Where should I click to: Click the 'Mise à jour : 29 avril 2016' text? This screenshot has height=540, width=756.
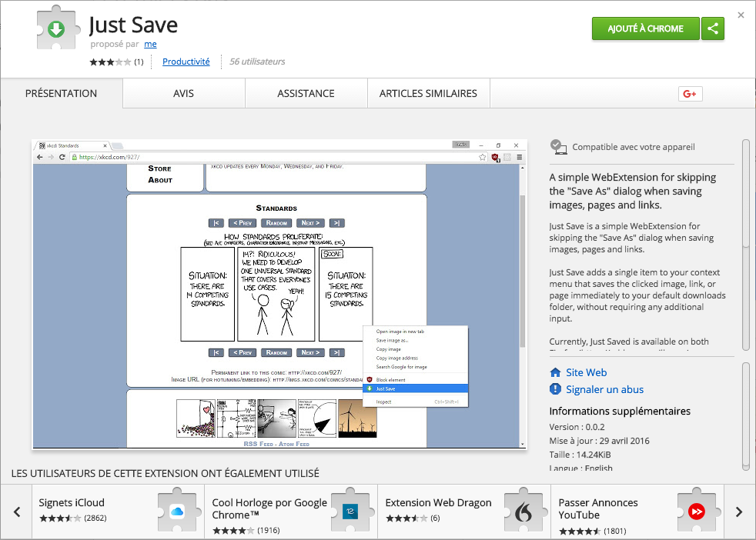599,441
